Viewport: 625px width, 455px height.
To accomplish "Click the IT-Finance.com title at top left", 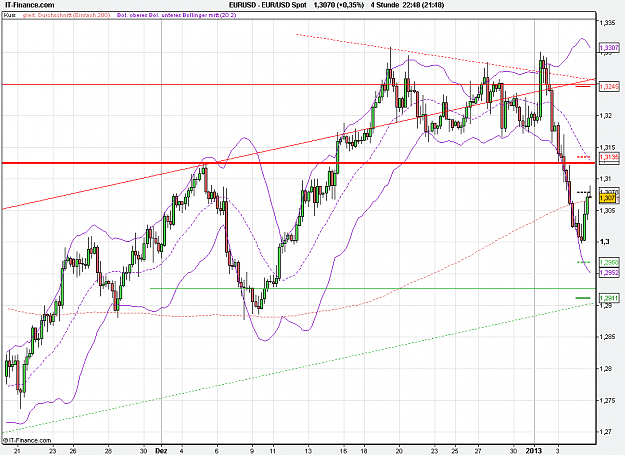I will click(29, 5).
